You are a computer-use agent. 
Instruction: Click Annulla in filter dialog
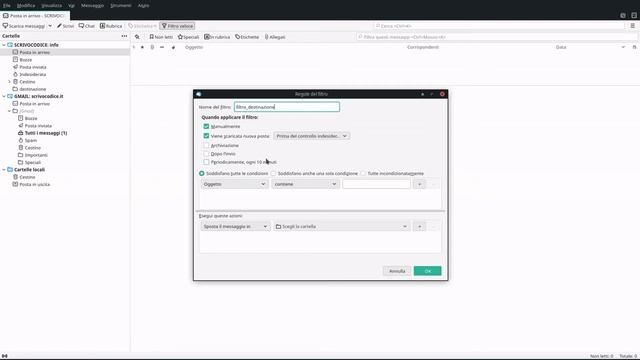397,271
